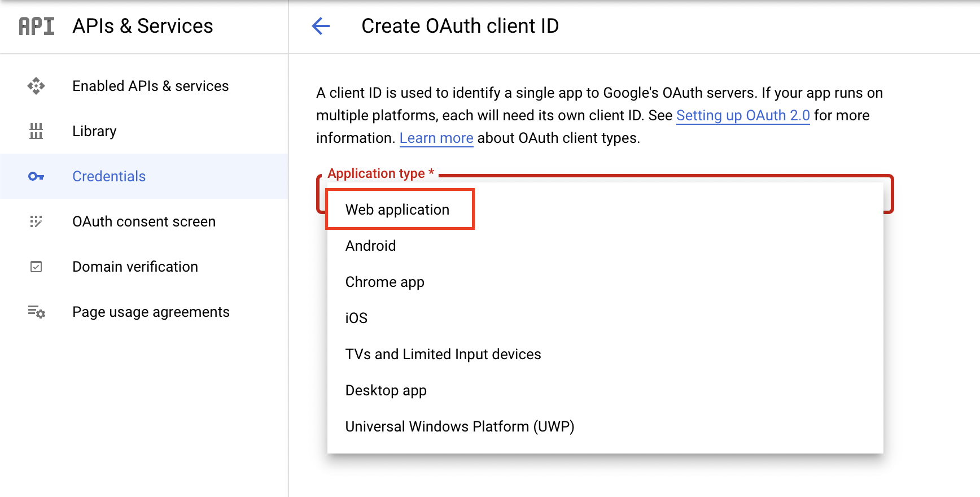Click the Credentials key icon
980x497 pixels.
coord(36,176)
